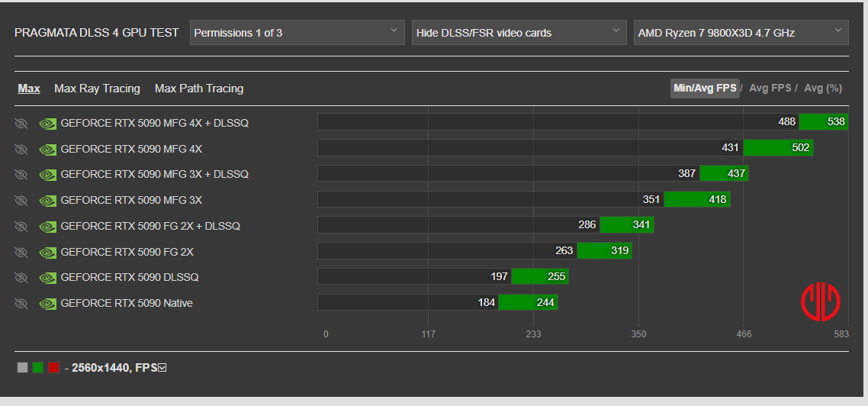Click GEFORCE RTX 5090 MFG 4X + DLSSQ label

(154, 123)
